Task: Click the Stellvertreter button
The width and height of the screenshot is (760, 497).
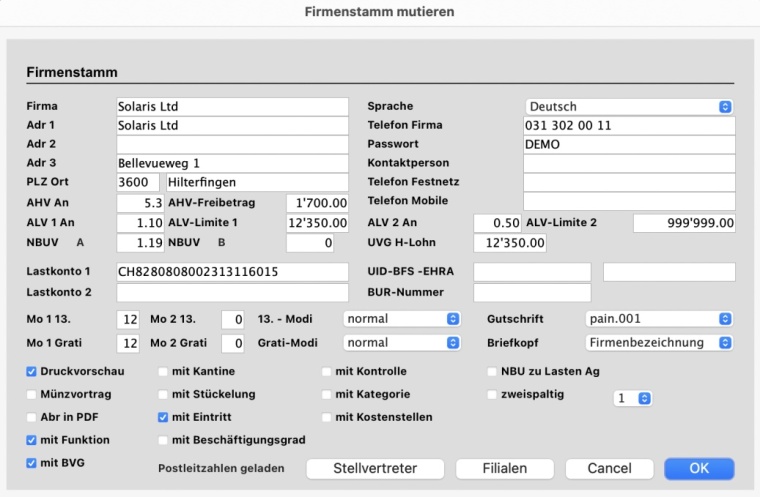Action: click(x=374, y=469)
